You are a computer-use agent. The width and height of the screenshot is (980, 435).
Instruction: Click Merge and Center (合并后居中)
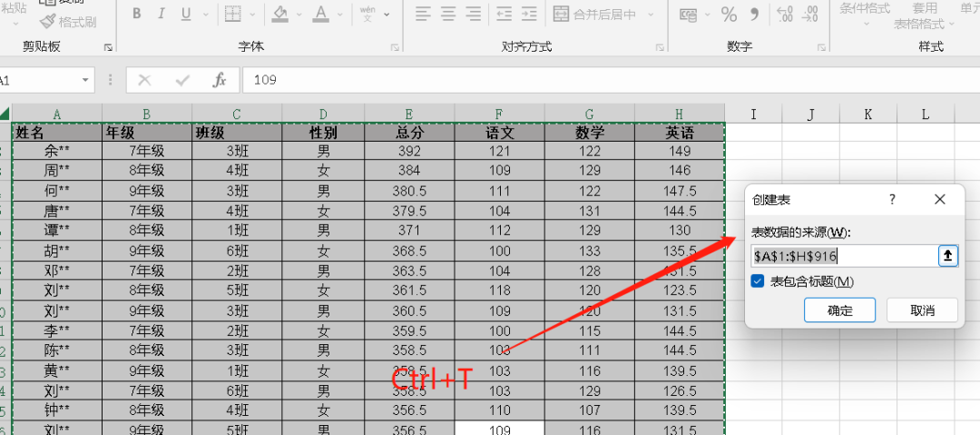[x=594, y=14]
